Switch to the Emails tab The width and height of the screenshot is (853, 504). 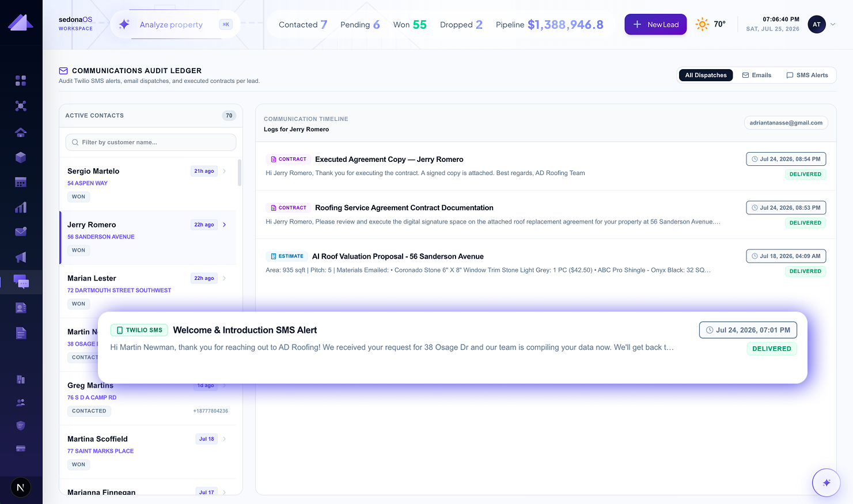click(756, 75)
